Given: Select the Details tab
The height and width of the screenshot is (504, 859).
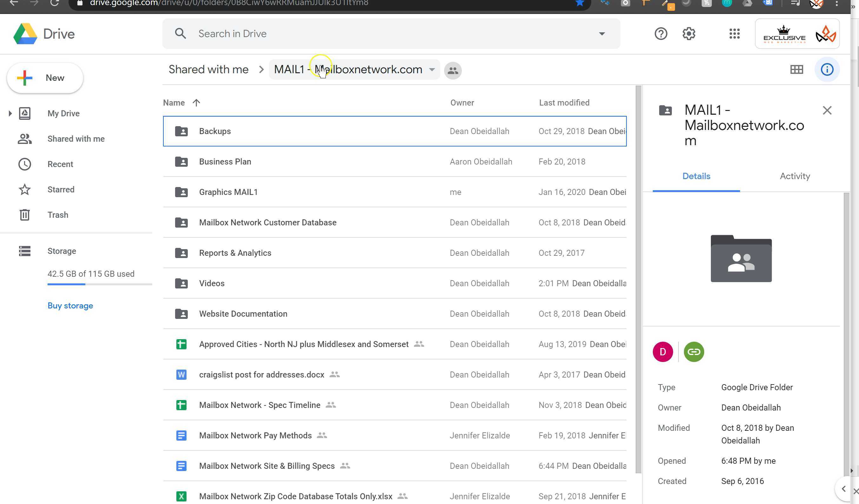Looking at the screenshot, I should point(696,176).
